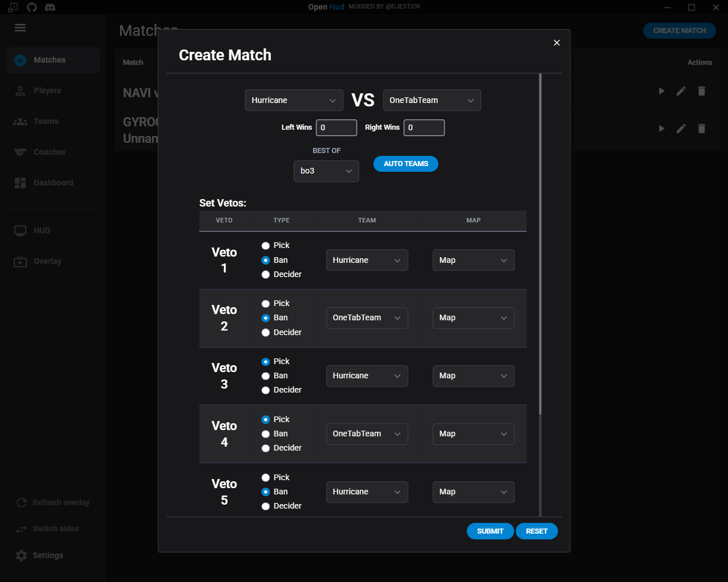Screen dimensions: 728x582
Task: Open Veto 2 team dropdown
Action: tap(367, 318)
